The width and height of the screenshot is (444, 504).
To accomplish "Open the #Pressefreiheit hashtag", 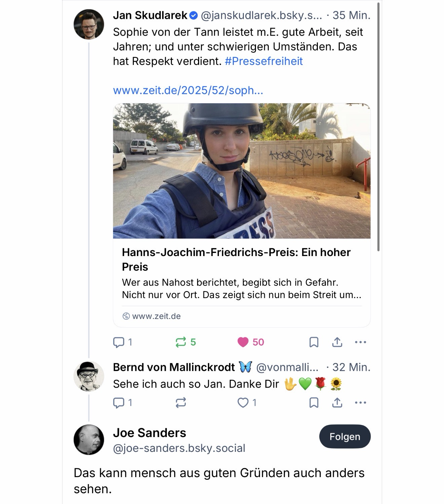I will [x=264, y=61].
